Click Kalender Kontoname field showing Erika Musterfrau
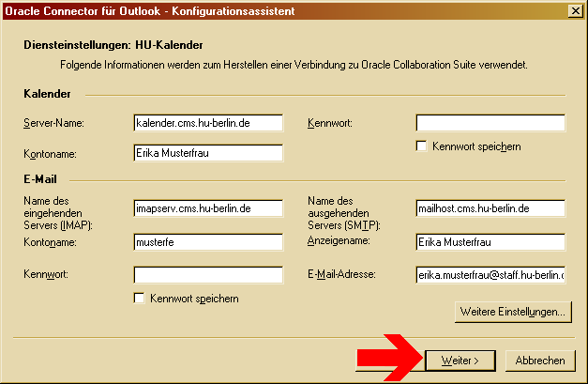 pos(208,153)
